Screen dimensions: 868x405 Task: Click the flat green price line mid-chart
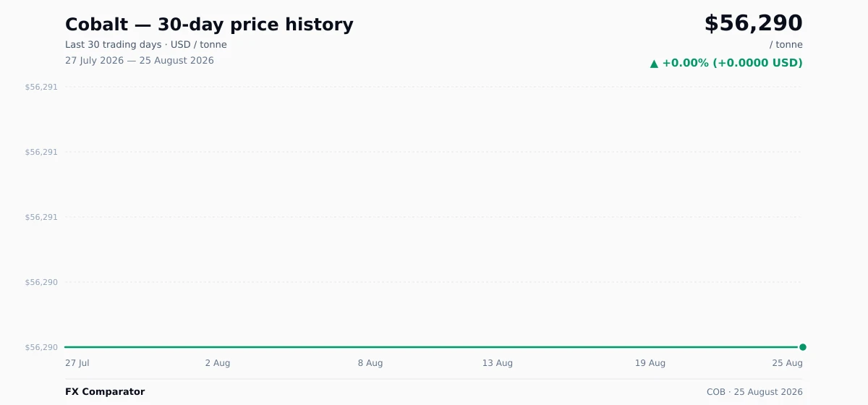click(x=434, y=347)
